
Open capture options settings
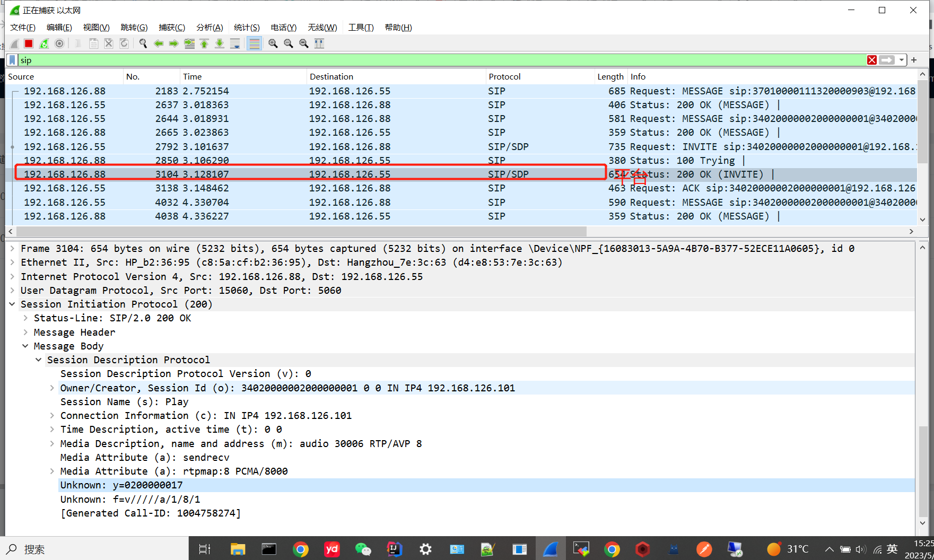(59, 43)
